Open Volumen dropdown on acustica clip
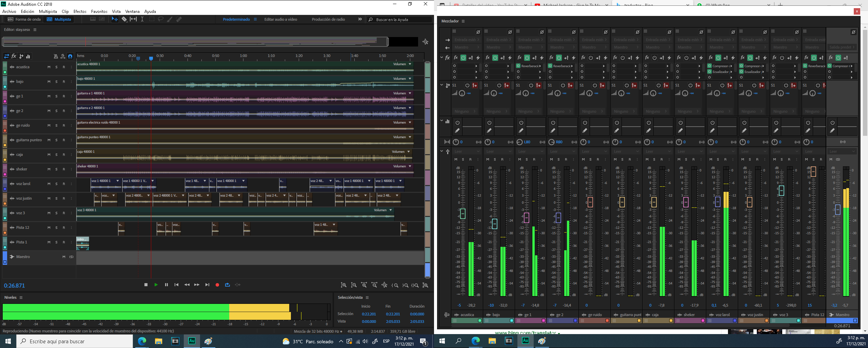This screenshot has height=348, width=868. 410,64
